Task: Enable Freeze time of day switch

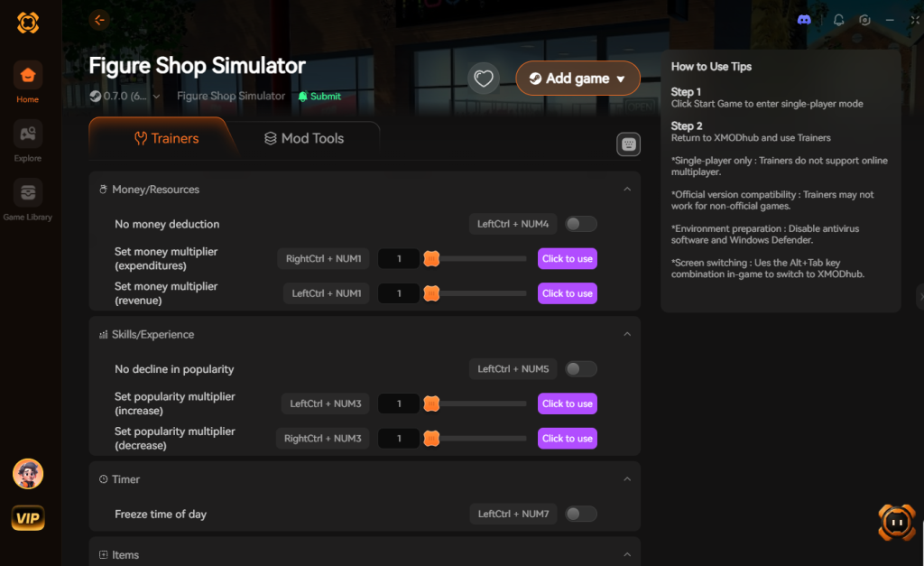Action: pyautogui.click(x=580, y=515)
